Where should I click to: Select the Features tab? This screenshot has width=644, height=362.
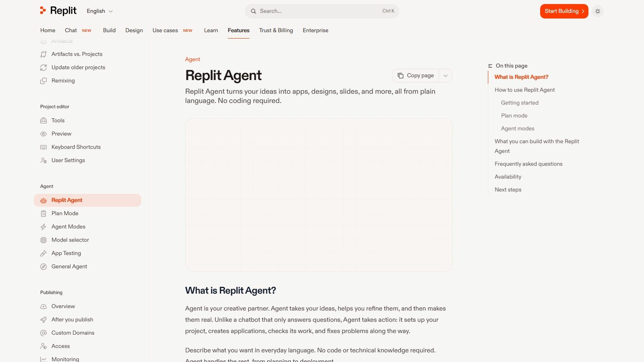pyautogui.click(x=239, y=31)
